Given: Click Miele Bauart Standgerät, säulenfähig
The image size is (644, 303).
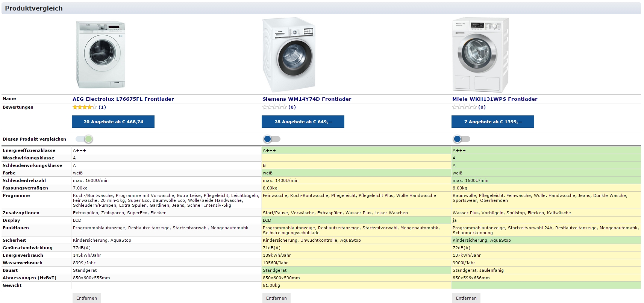Looking at the screenshot, I should click(x=478, y=270).
